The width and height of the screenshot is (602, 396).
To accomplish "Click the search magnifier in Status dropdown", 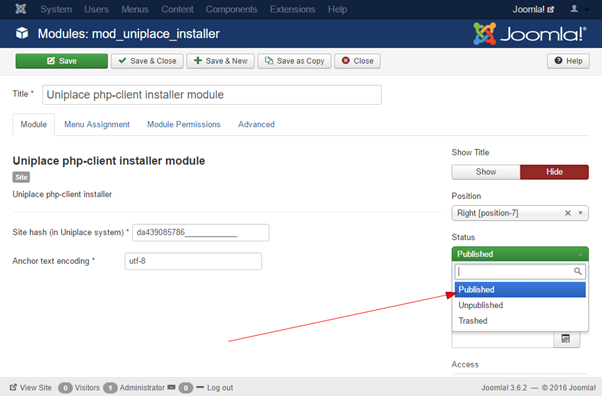I will point(577,272).
